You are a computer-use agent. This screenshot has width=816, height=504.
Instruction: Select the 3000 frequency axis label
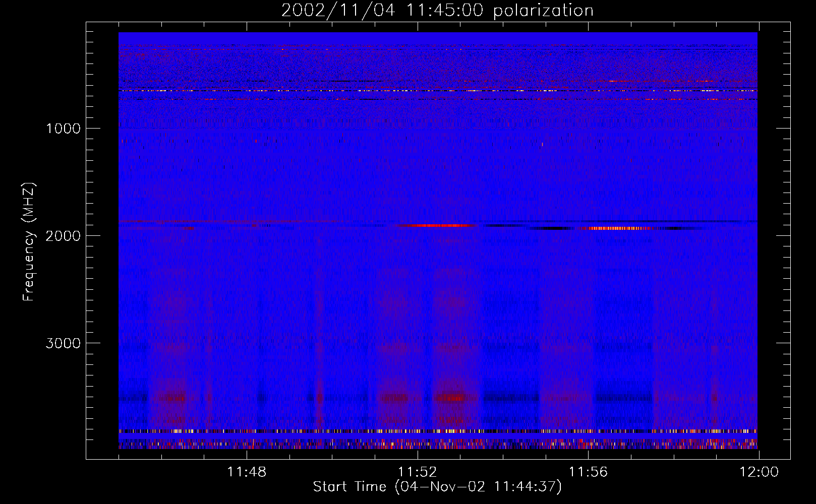(63, 343)
